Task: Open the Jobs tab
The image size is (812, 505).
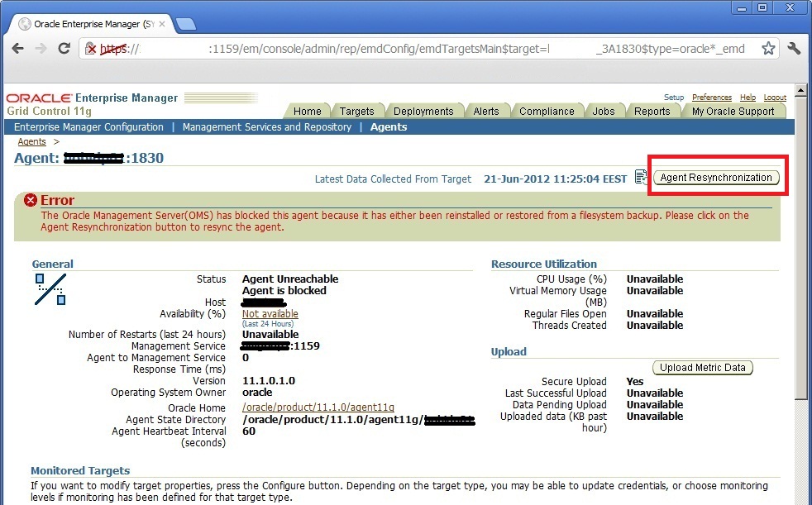Action: coord(604,112)
